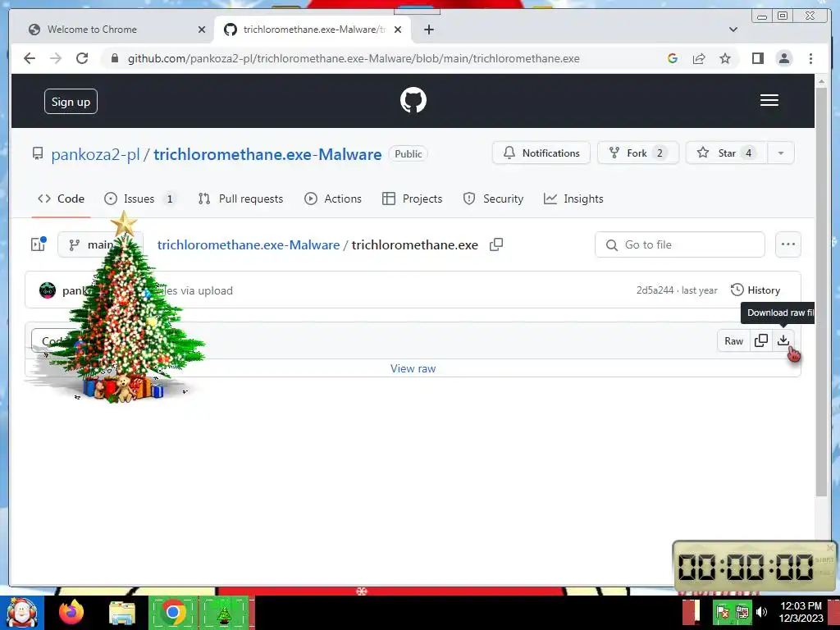The image size is (840, 630).
Task: Close the Welcome to Chrome tab
Action: click(202, 30)
